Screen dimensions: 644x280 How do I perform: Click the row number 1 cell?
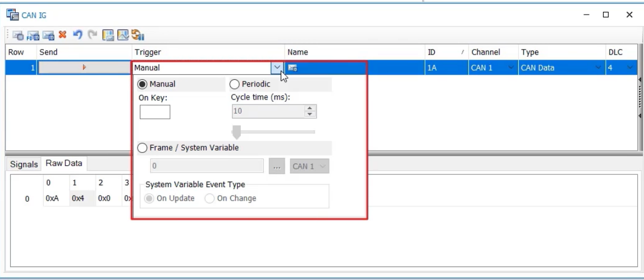[x=21, y=67]
